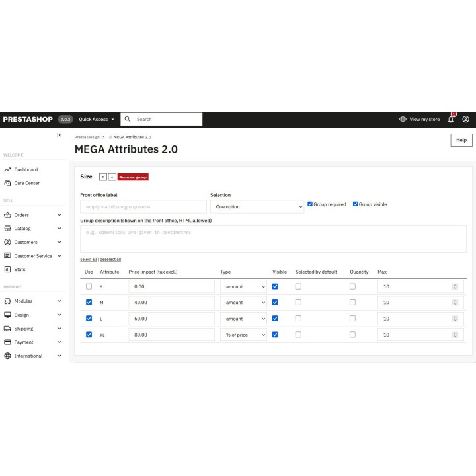This screenshot has width=476, height=476.
Task: Check Selected by default for M row
Action: tap(298, 302)
